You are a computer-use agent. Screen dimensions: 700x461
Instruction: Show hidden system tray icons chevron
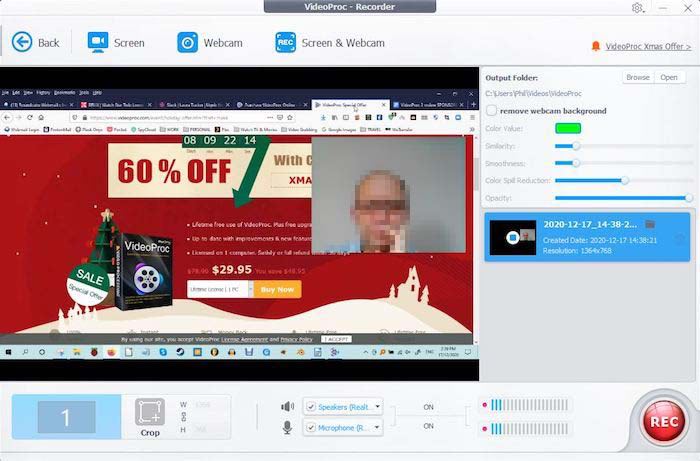(366, 352)
